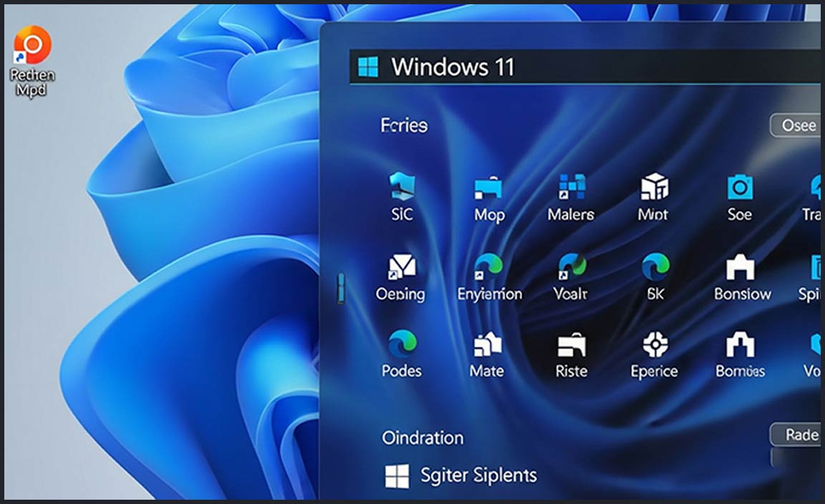Open the Voalt app icon

(x=571, y=267)
